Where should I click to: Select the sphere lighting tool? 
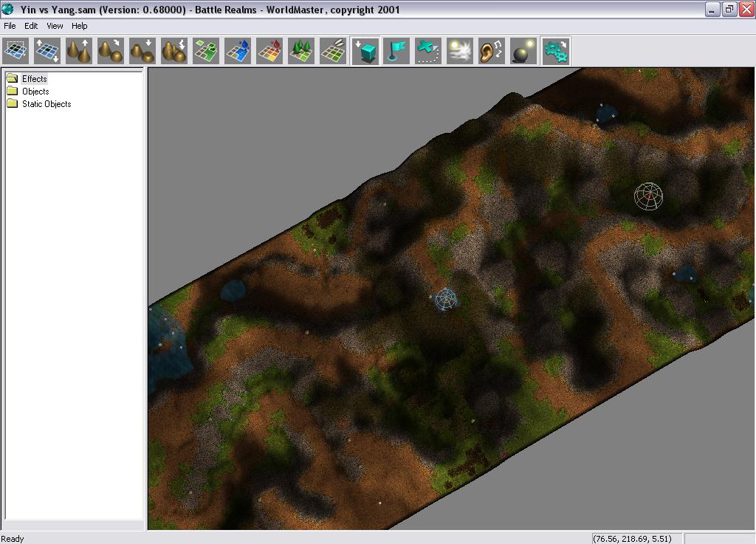pyautogui.click(x=523, y=51)
